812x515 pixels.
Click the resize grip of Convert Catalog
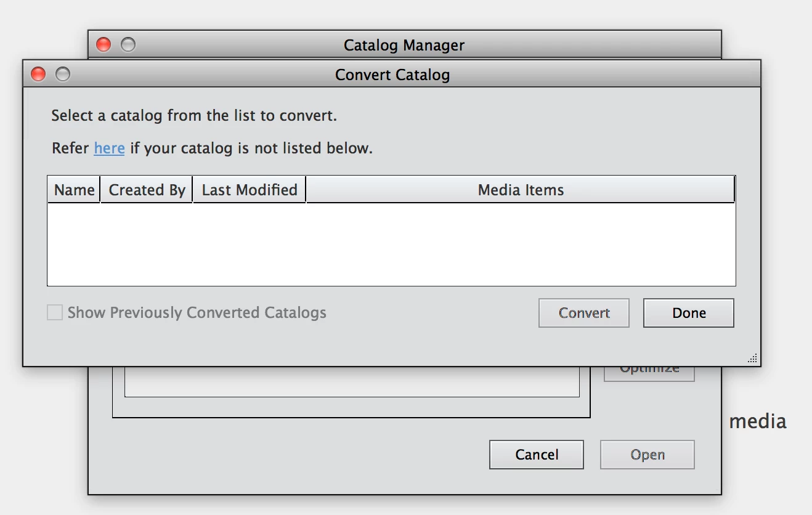pyautogui.click(x=753, y=359)
